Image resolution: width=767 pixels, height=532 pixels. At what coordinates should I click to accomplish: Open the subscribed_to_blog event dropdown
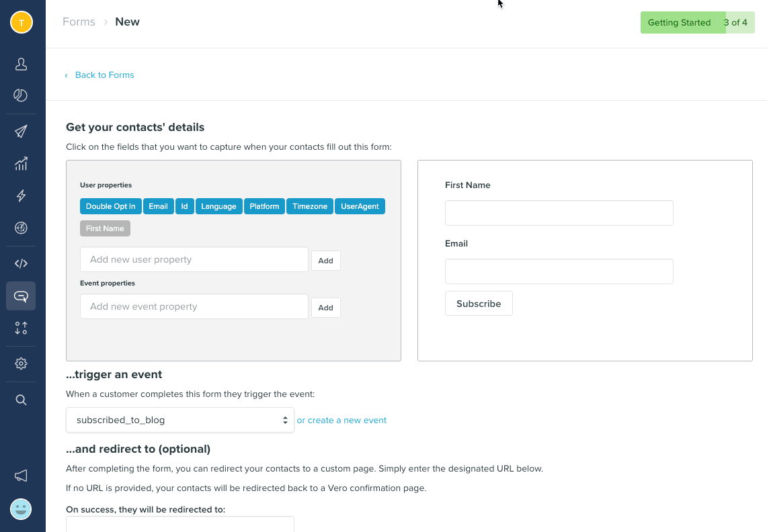point(179,419)
